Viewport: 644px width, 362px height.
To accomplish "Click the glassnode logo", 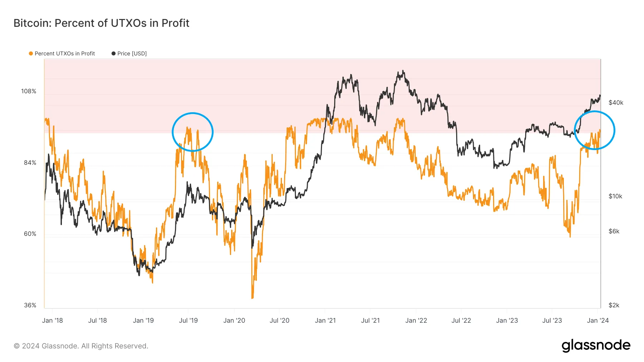I will tap(596, 346).
